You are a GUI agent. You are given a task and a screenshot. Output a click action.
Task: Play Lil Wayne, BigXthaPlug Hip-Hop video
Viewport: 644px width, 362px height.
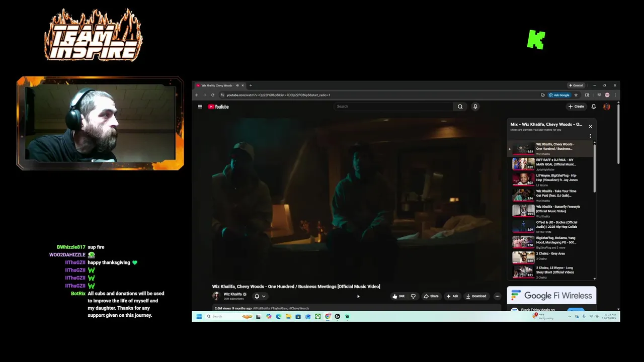tap(551, 179)
